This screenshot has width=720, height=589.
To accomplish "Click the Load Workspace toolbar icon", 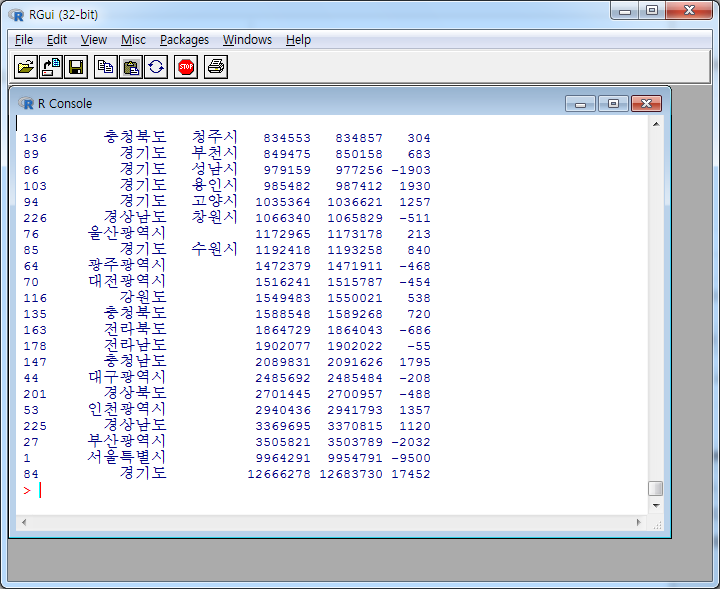I will 51,67.
